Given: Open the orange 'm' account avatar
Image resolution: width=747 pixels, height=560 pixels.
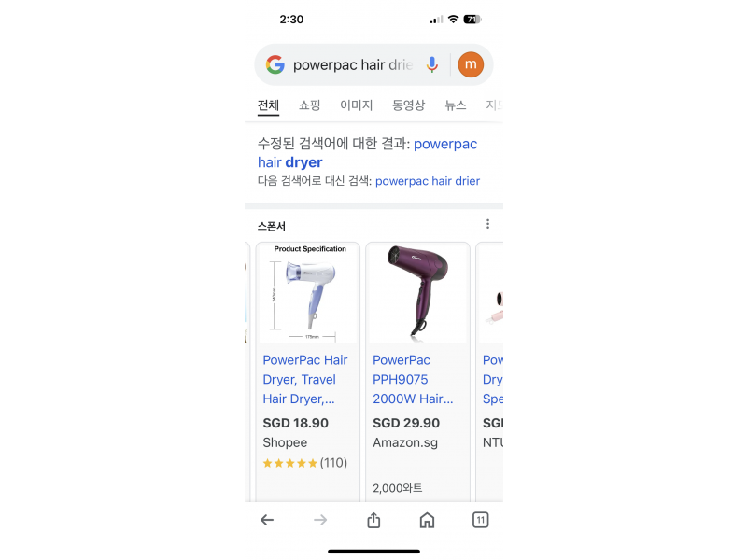Looking at the screenshot, I should tap(471, 64).
